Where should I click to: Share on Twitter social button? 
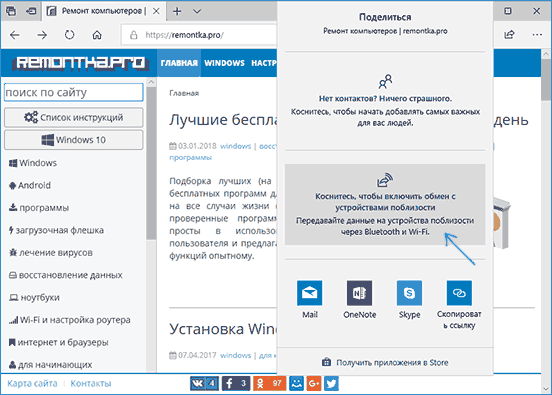pos(331,383)
